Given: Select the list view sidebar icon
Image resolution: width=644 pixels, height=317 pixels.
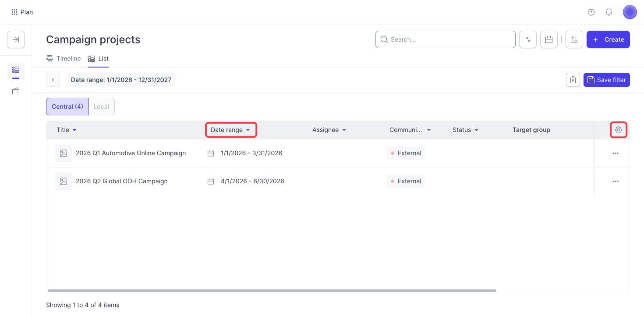Looking at the screenshot, I should [x=16, y=70].
